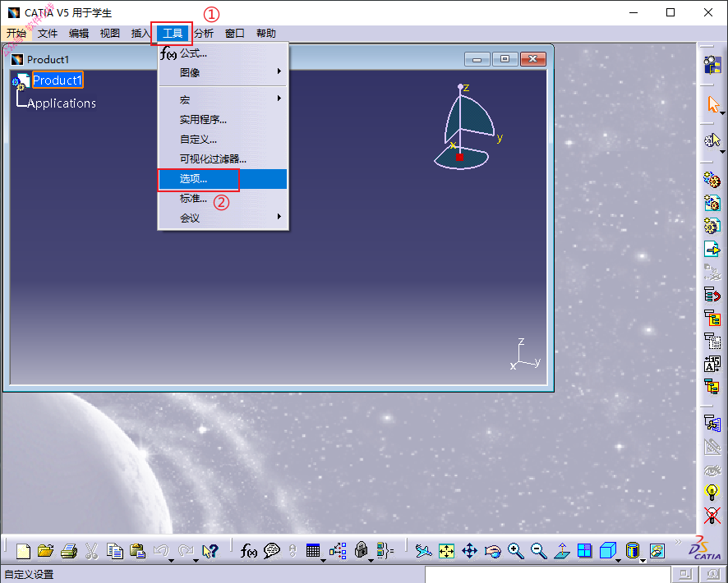Click the New document icon

click(x=23, y=551)
